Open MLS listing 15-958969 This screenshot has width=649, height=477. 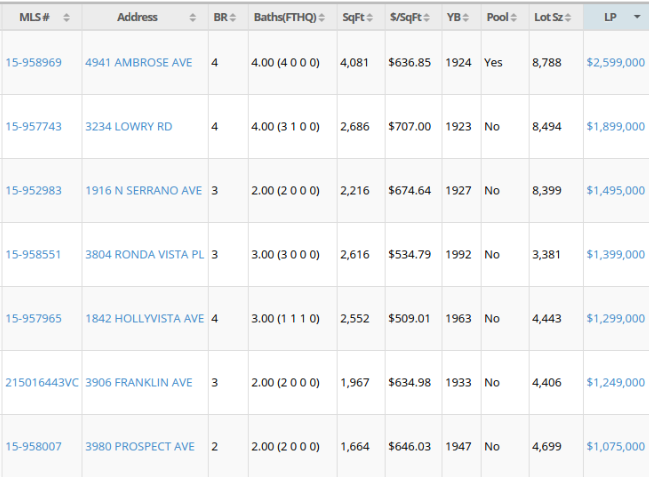pyautogui.click(x=34, y=63)
